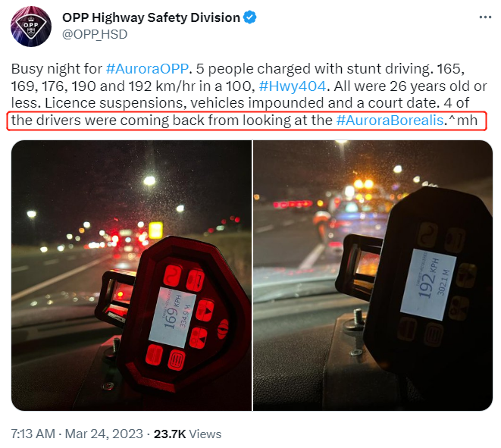This screenshot has width=501, height=448.
Task: Click the 192 KPH display in right photo
Action: click(427, 284)
